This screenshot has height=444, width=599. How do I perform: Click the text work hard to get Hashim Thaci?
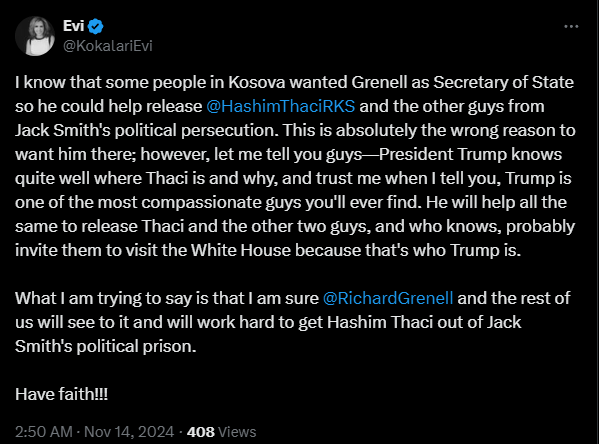pos(315,322)
